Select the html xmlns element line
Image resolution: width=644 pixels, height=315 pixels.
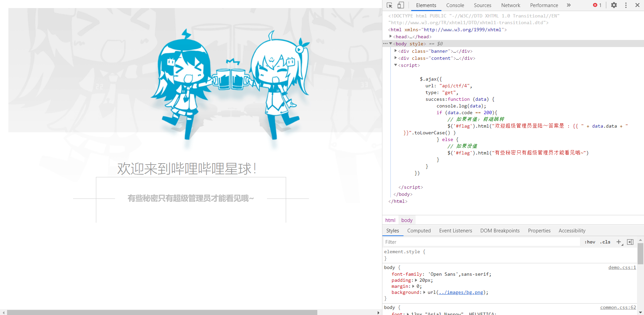point(447,30)
